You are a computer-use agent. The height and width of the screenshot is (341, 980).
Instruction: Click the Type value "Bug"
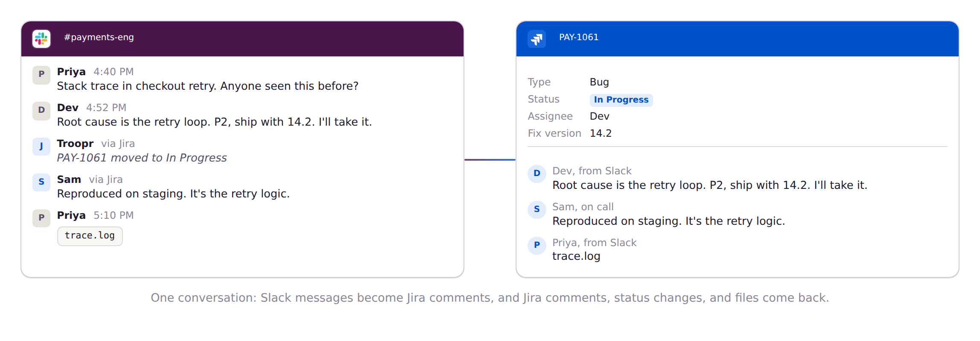(x=599, y=82)
